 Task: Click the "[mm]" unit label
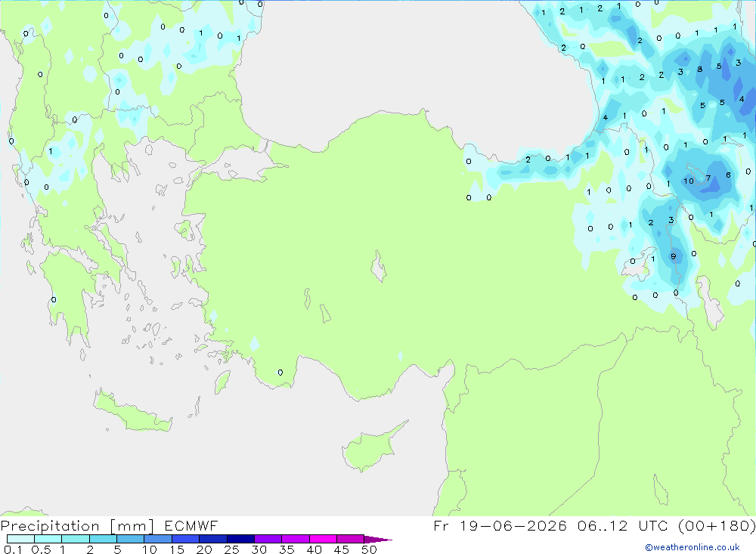(132, 526)
